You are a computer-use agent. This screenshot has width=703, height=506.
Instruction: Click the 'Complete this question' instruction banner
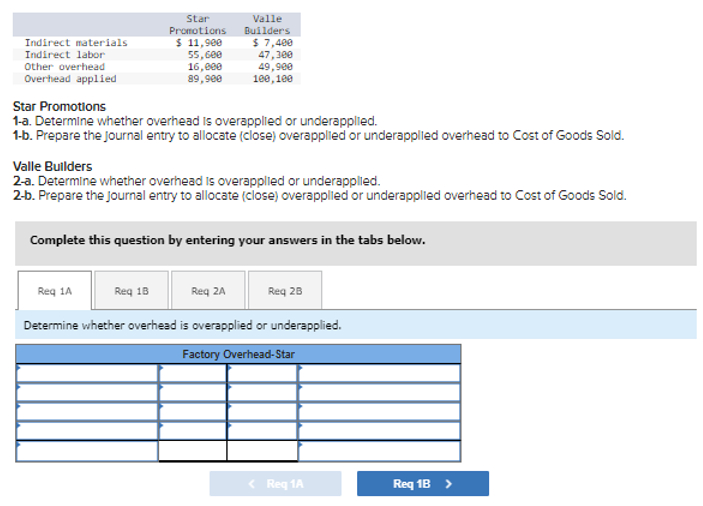(356, 243)
